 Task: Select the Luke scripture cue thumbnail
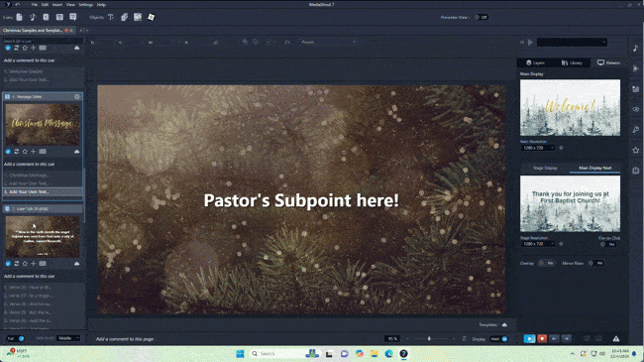coord(43,237)
